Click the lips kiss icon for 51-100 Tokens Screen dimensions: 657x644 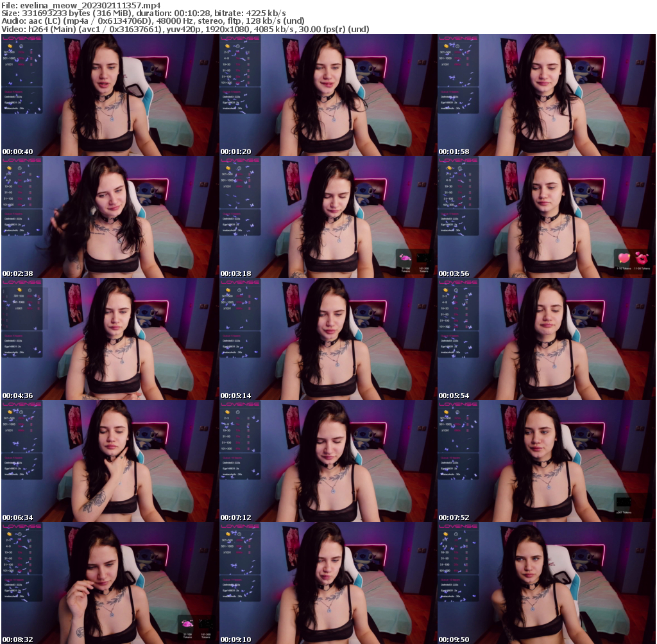pyautogui.click(x=405, y=257)
